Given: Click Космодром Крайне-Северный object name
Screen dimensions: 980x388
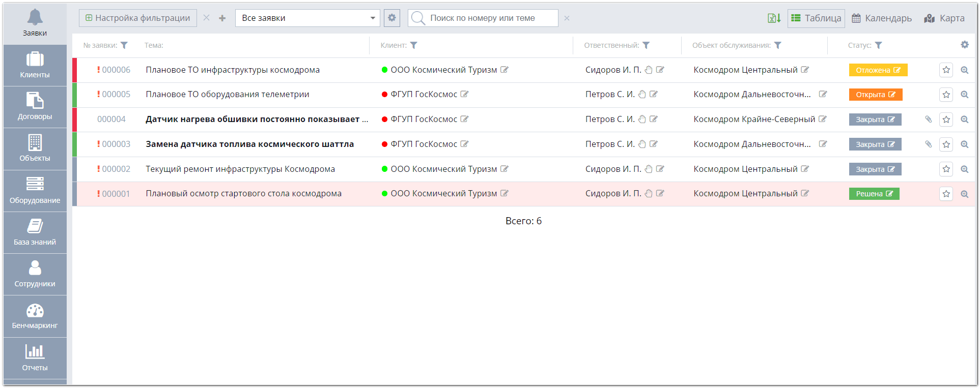Looking at the screenshot, I should click(754, 119).
